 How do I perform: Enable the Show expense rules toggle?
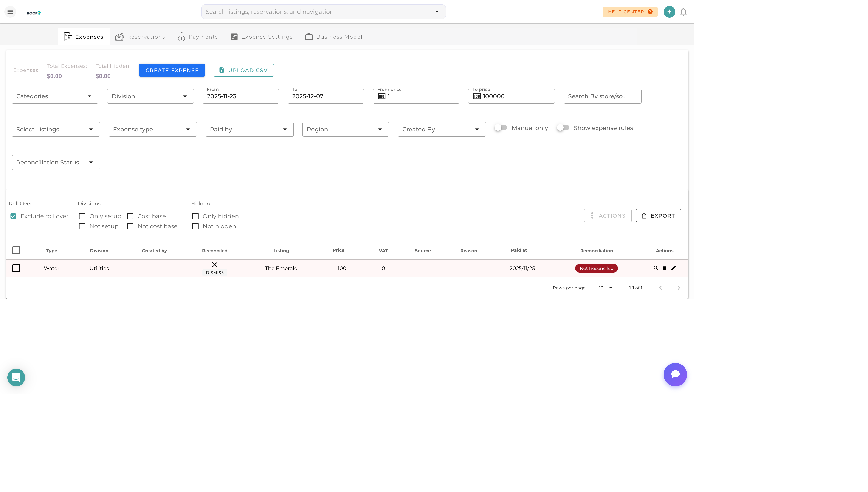563,128
